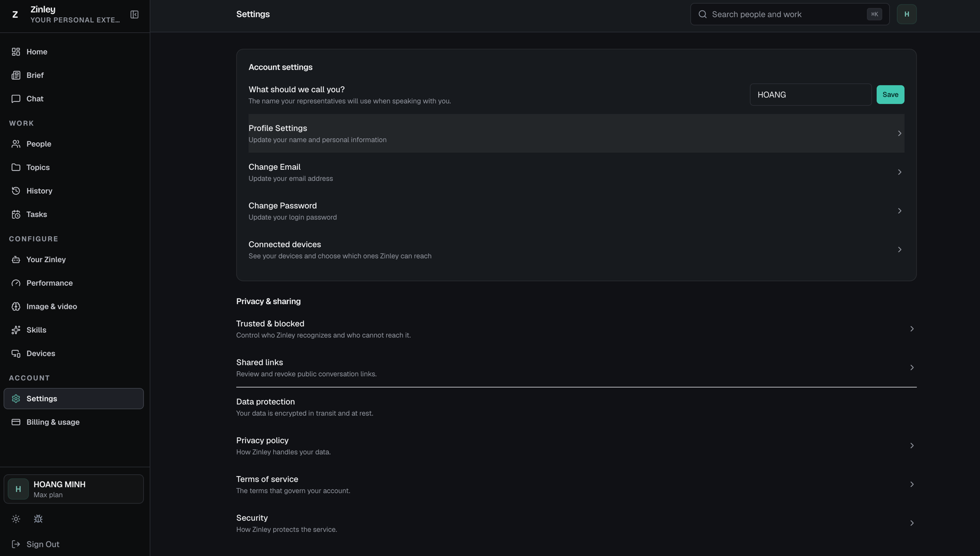This screenshot has height=556, width=980.
Task: Navigate to People section
Action: tap(73, 144)
